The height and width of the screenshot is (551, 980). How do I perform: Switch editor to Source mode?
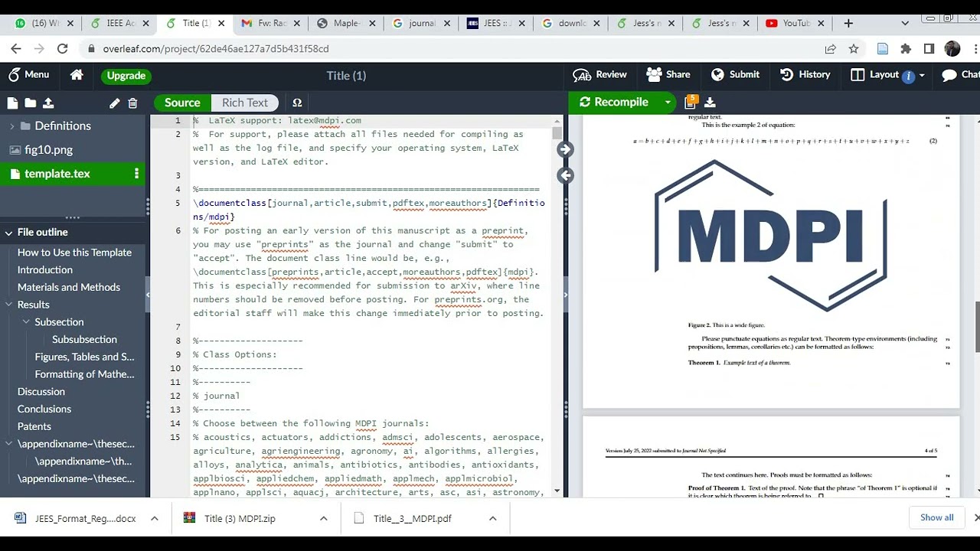[x=182, y=103]
